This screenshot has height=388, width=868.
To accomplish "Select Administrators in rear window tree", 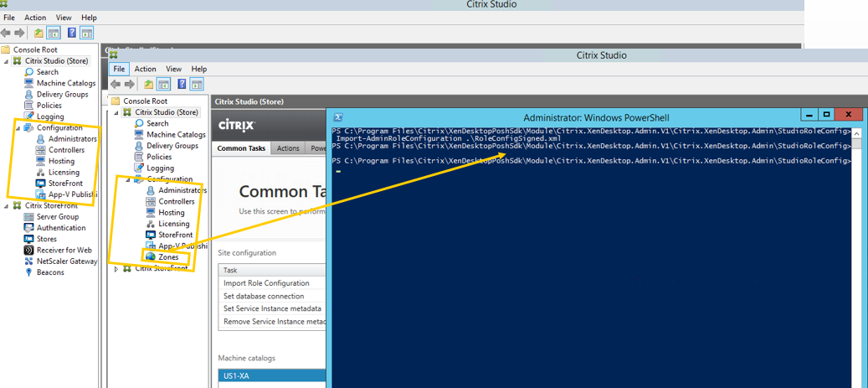I will tap(72, 139).
